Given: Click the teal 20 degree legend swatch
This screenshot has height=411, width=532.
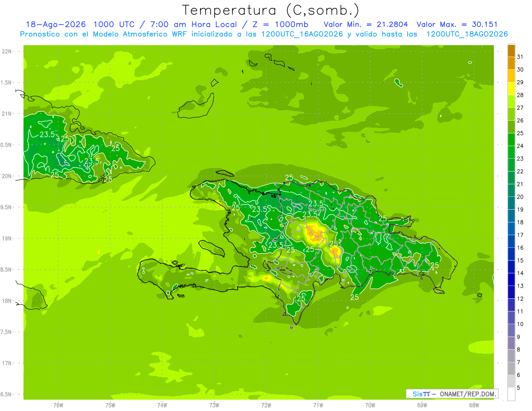Looking at the screenshot, I should coord(511,191).
